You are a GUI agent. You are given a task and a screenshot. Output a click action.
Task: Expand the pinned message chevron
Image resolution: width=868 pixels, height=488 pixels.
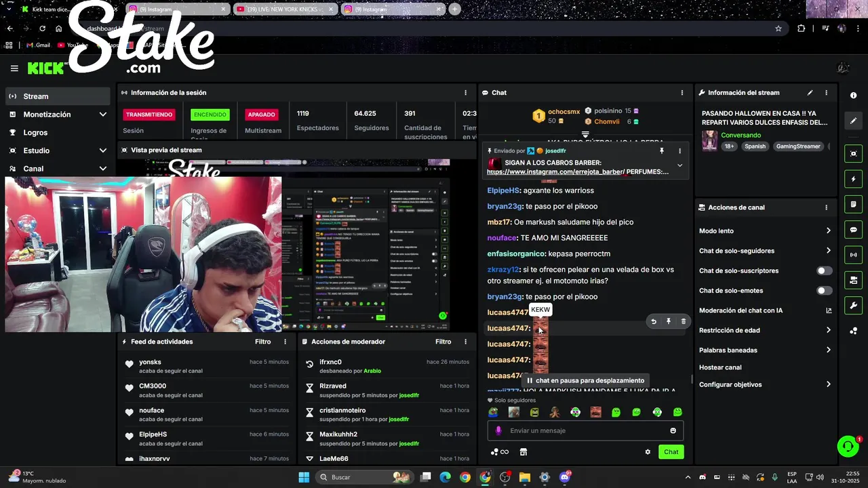679,165
